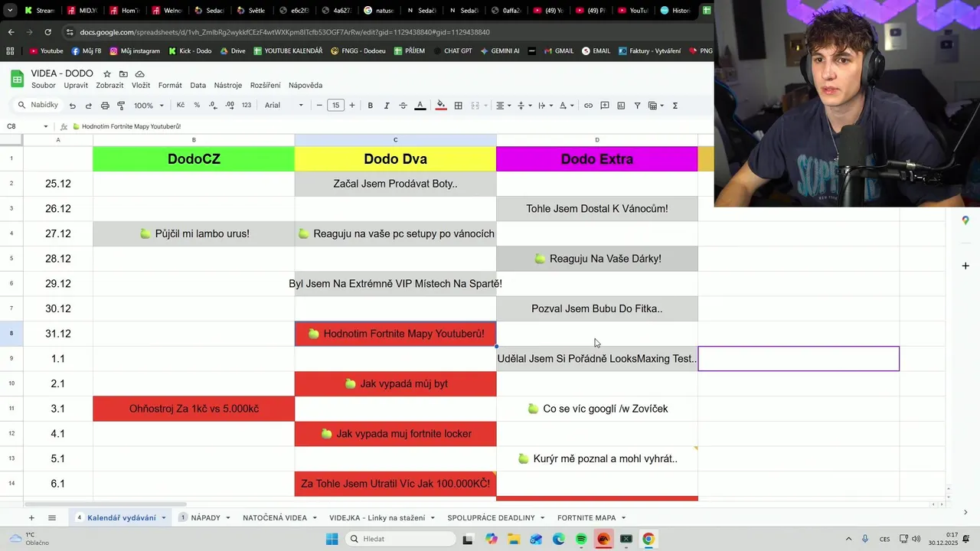The image size is (980, 551).
Task: Open number format 123 menu
Action: point(247,106)
